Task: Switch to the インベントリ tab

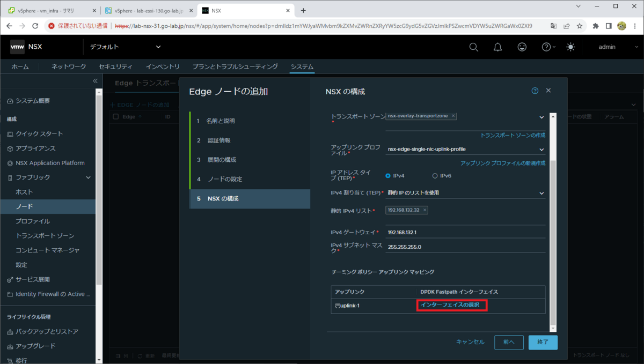Action: tap(163, 66)
